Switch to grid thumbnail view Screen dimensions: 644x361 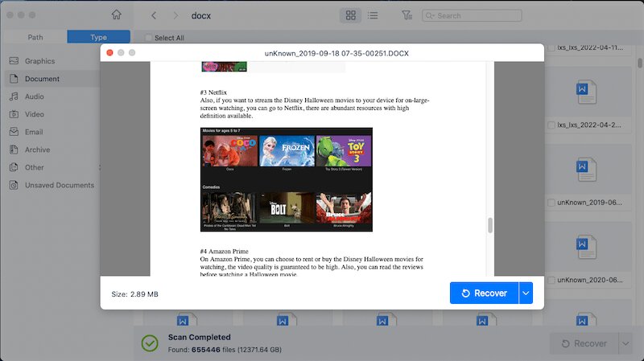pos(351,15)
